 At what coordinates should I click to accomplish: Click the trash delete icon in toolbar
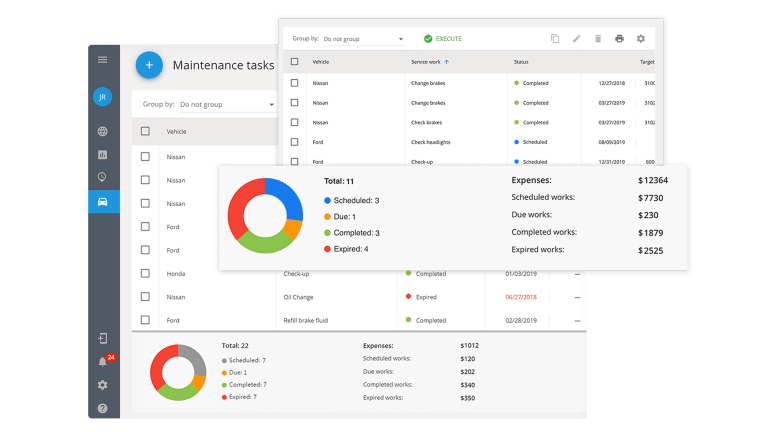pyautogui.click(x=598, y=39)
